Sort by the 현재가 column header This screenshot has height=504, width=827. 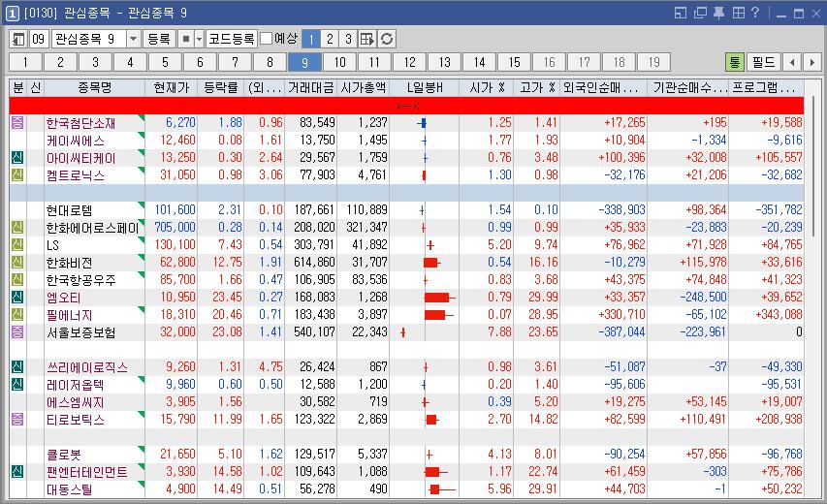[x=171, y=87]
